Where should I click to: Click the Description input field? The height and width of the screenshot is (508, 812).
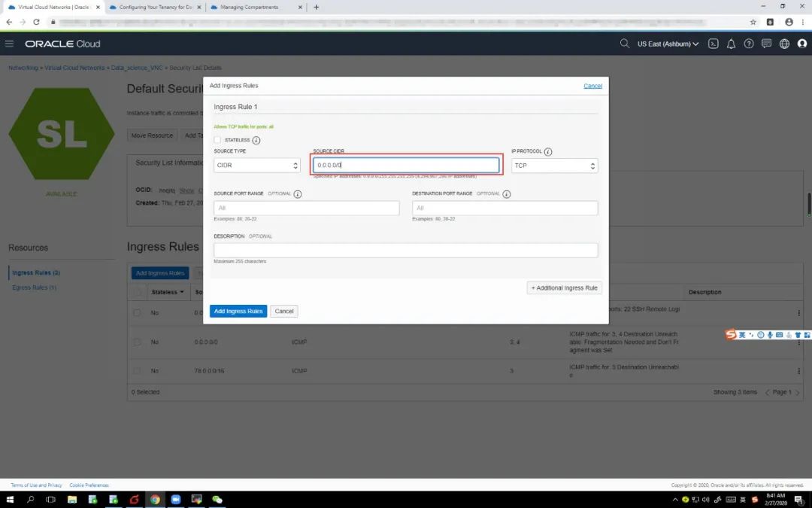coord(406,251)
